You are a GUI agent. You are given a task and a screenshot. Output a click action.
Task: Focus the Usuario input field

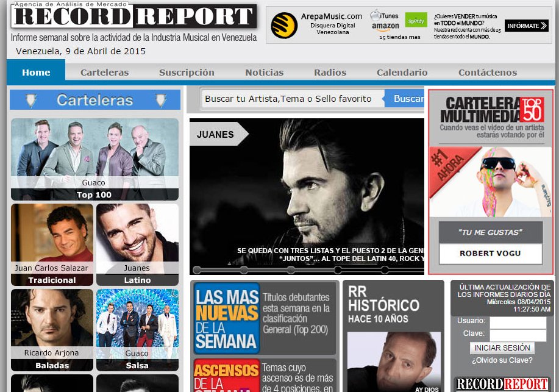pyautogui.click(x=518, y=322)
